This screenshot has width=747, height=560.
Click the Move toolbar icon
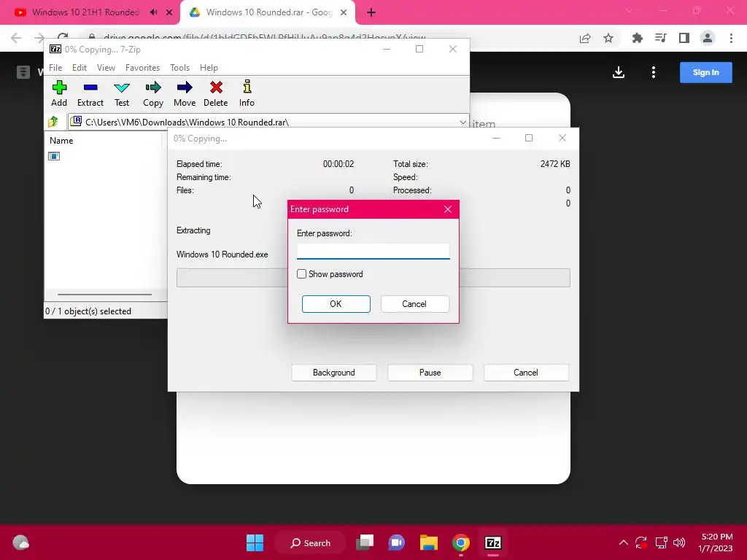point(185,94)
